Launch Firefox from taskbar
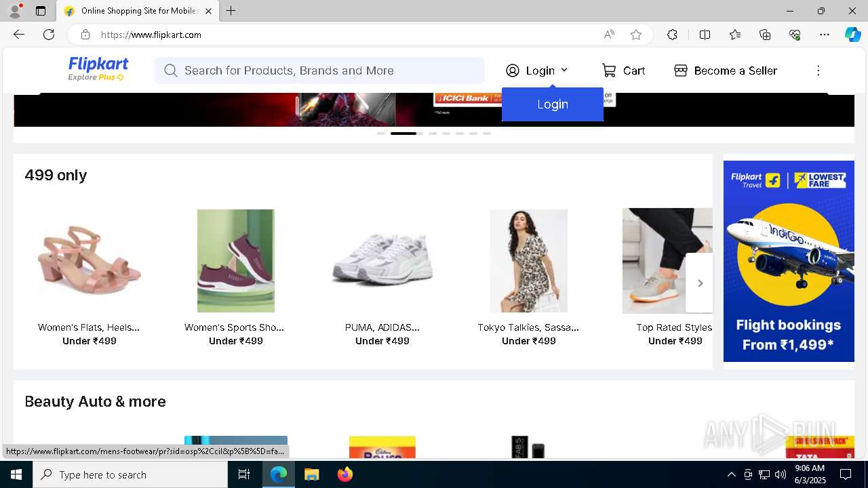 click(345, 474)
